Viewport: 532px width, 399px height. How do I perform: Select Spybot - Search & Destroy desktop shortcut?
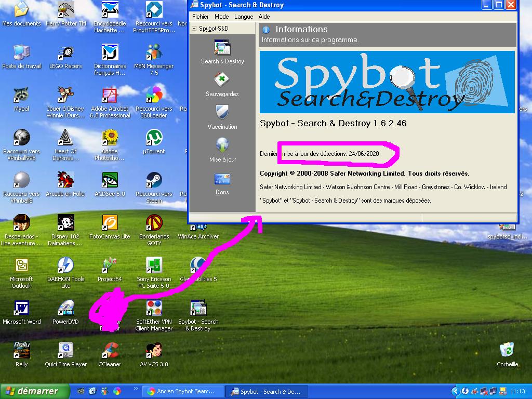tap(198, 315)
